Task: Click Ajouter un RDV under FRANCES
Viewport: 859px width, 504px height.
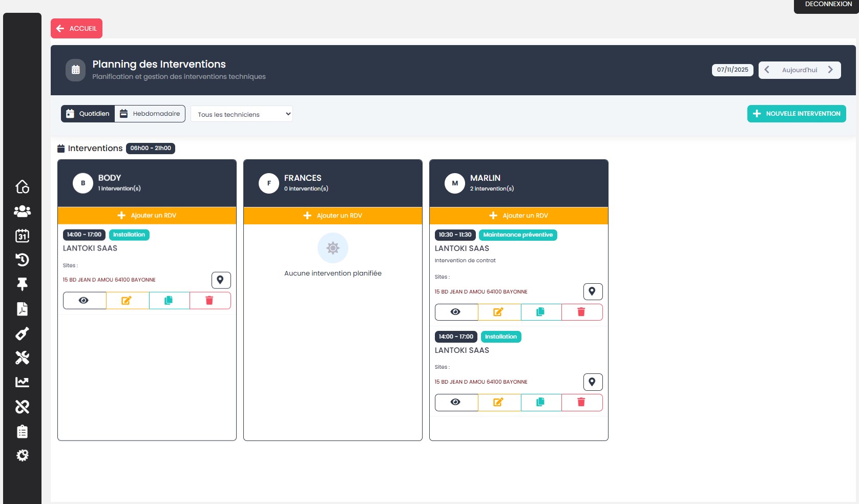Action: click(x=332, y=216)
